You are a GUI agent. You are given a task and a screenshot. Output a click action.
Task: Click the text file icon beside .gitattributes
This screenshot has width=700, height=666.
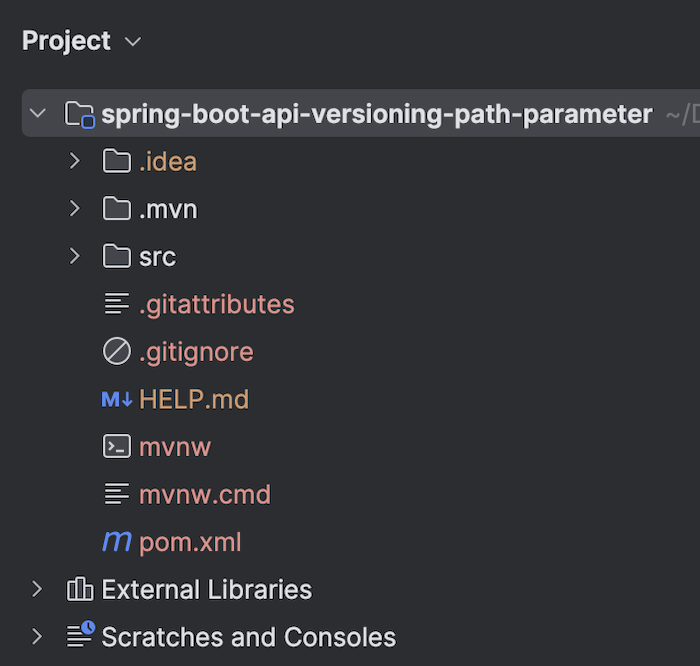117,304
